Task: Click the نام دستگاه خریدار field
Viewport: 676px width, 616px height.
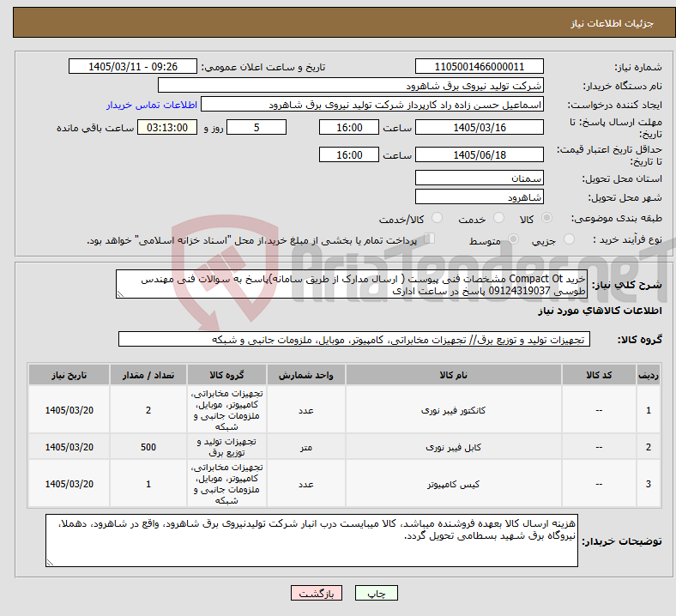Action: click(x=351, y=85)
